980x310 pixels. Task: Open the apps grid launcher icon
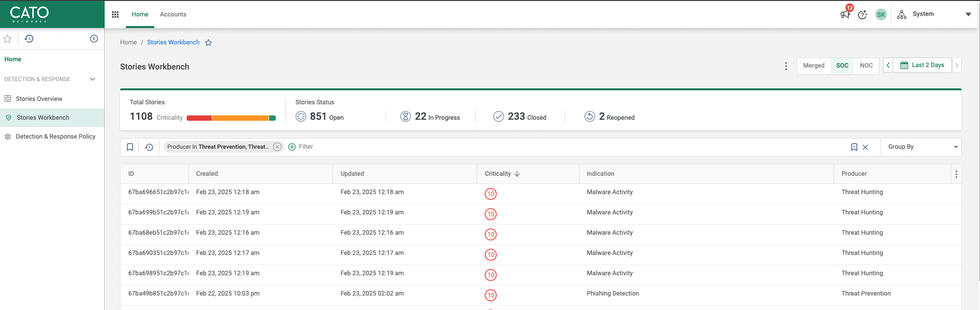[115, 14]
